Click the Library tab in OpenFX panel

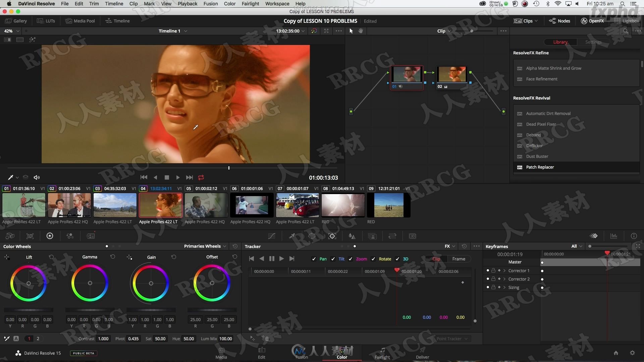point(559,42)
